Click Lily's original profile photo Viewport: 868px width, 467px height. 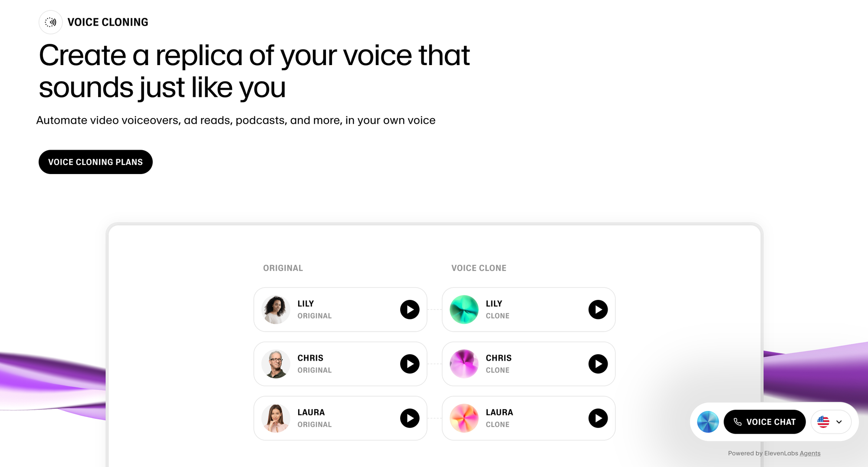point(275,309)
